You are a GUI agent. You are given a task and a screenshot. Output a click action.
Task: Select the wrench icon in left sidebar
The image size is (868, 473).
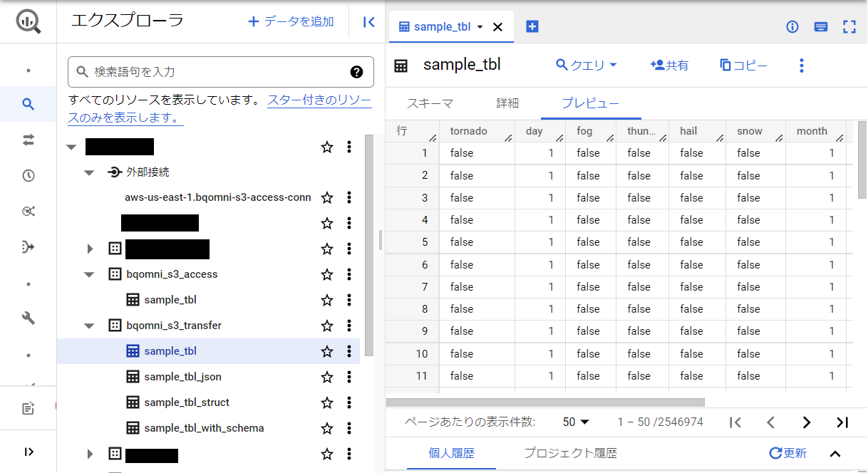[29, 318]
